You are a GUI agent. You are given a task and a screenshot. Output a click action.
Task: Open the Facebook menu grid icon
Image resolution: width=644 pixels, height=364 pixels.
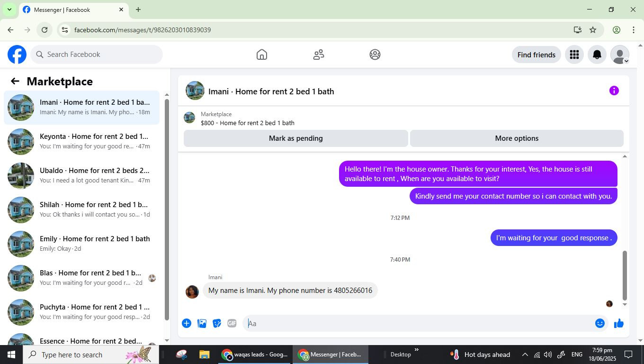[574, 55]
